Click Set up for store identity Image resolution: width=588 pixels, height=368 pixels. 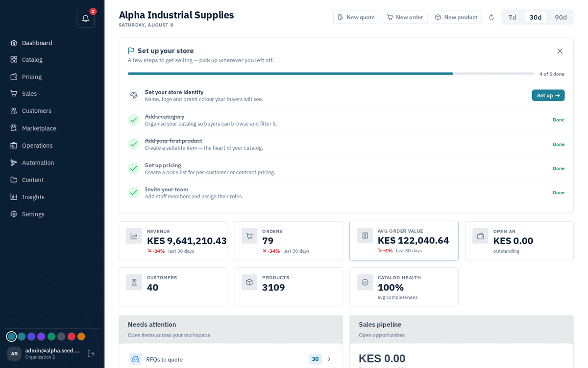pos(548,95)
